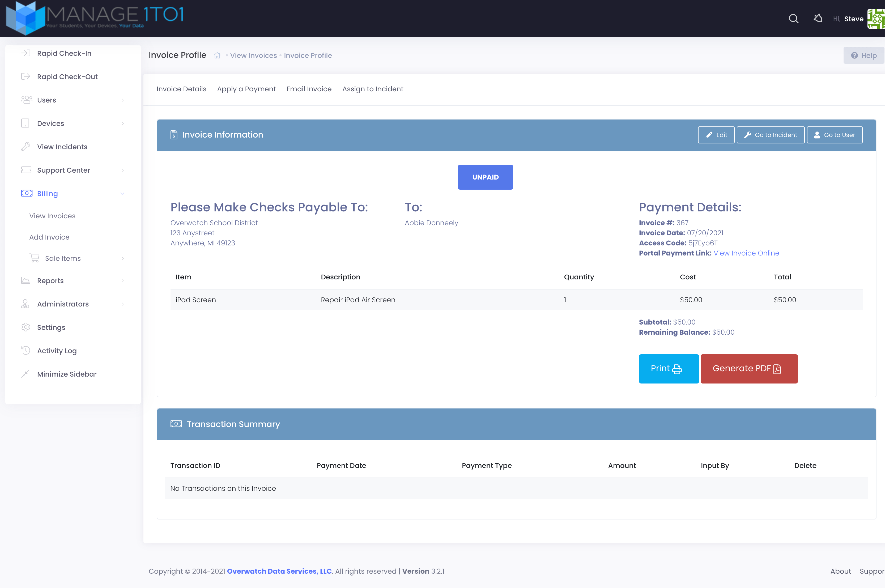Expand the Administrators submenu chevron
The height and width of the screenshot is (588, 885).
pos(122,304)
